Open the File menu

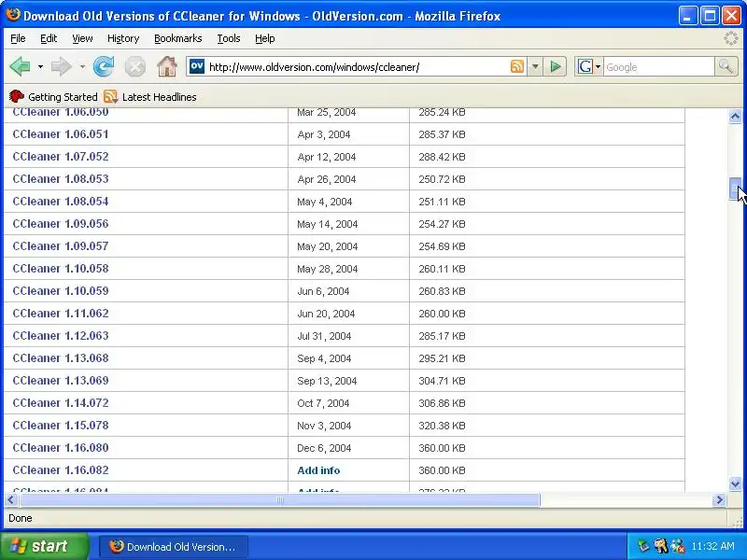(x=18, y=38)
